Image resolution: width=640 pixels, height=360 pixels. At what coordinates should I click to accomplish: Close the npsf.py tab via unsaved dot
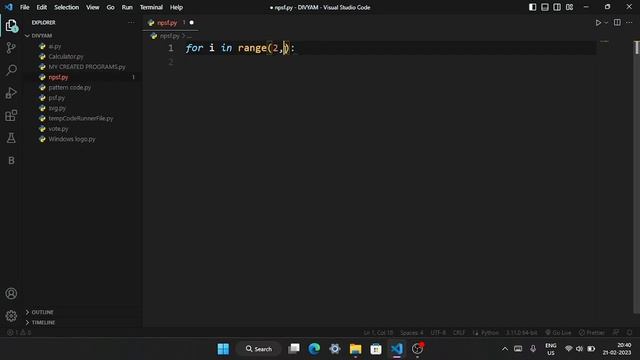(x=191, y=23)
